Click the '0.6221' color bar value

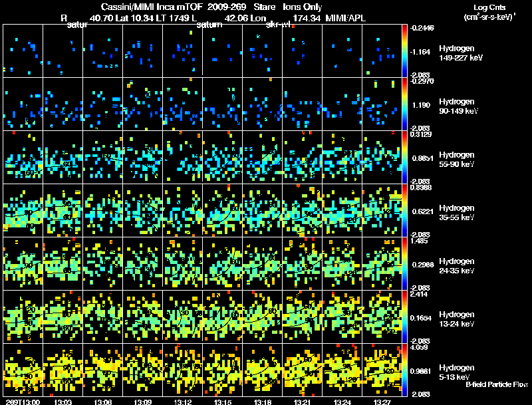(x=423, y=211)
